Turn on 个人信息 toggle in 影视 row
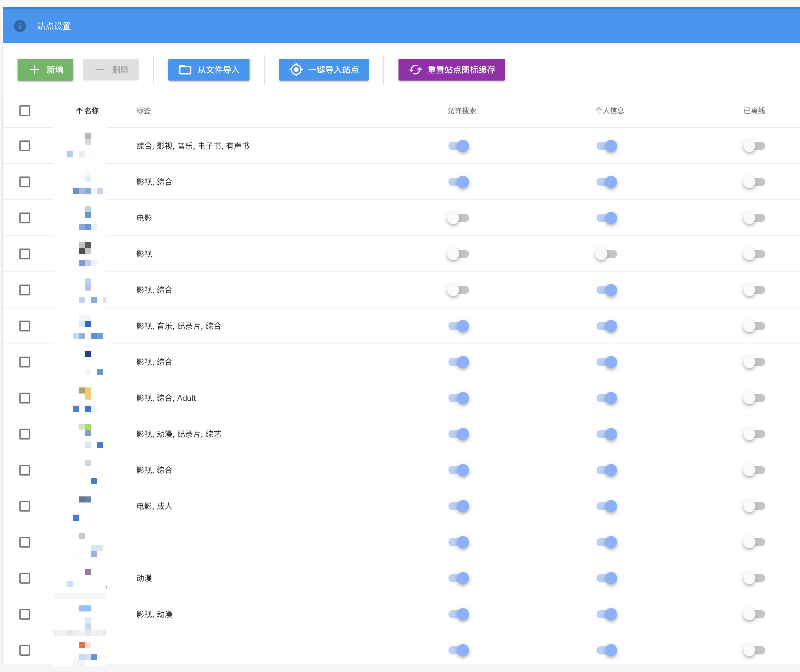This screenshot has width=800, height=672. [x=606, y=254]
